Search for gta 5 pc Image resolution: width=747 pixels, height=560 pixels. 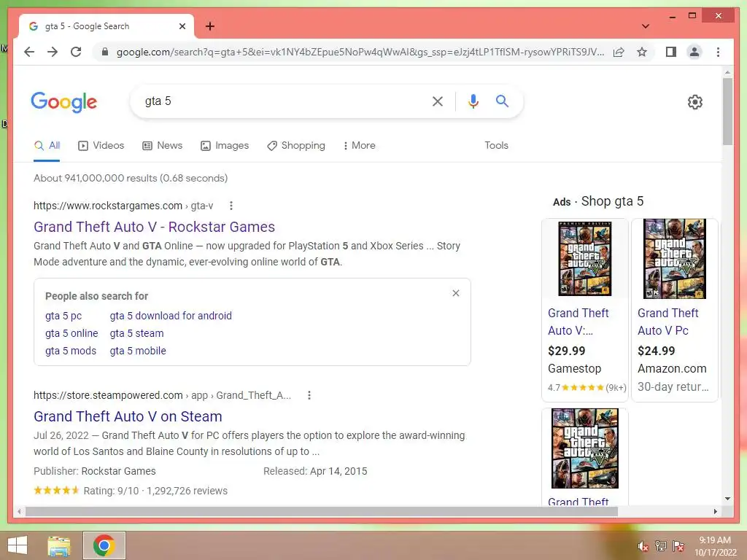pyautogui.click(x=63, y=316)
